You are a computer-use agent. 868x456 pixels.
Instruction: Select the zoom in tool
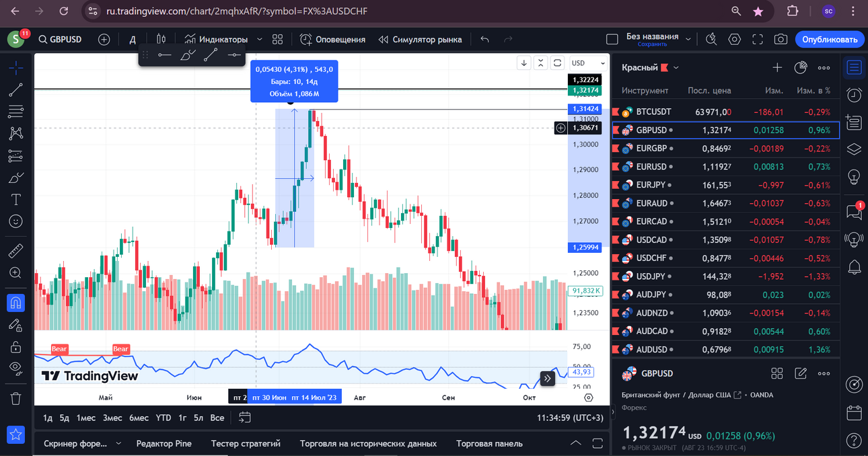click(x=16, y=273)
